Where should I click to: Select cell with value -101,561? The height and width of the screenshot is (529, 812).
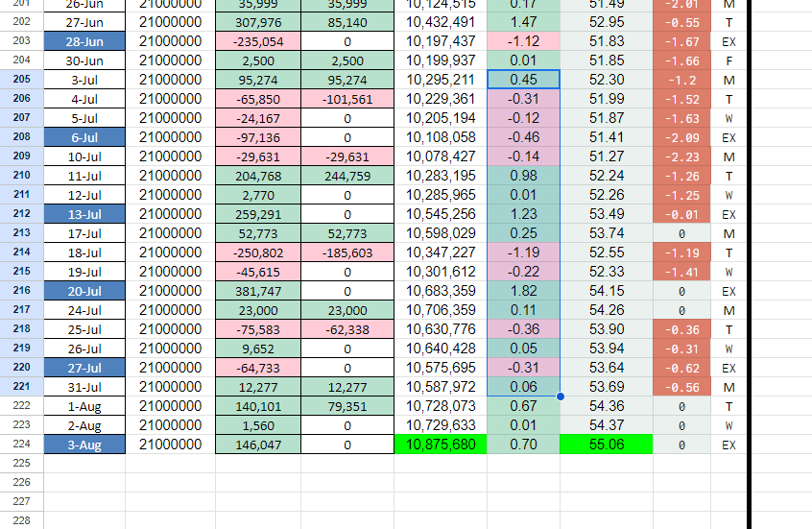[347, 99]
